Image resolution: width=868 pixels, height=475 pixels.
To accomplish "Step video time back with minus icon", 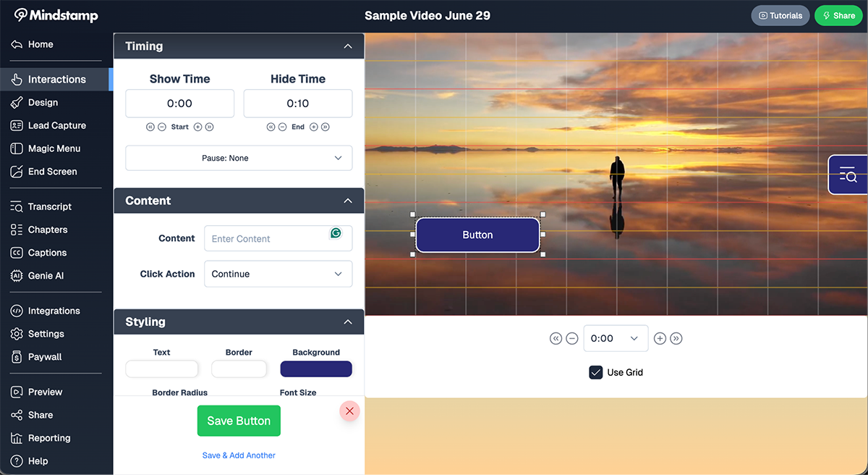I will point(571,338).
